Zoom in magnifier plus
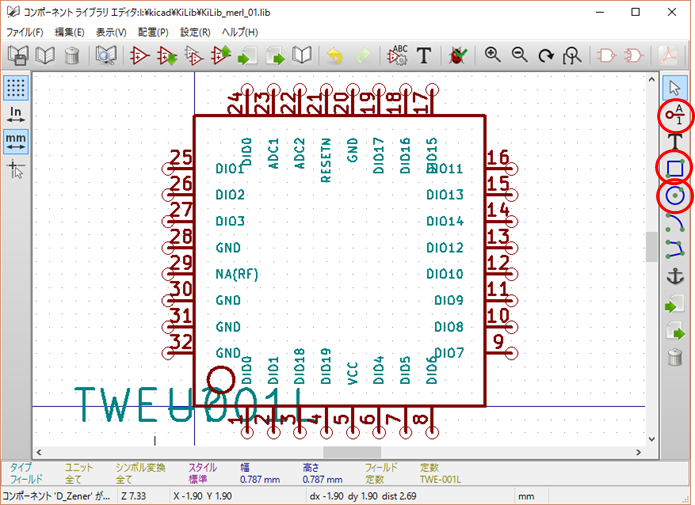The height and width of the screenshot is (505, 695). coord(492,55)
